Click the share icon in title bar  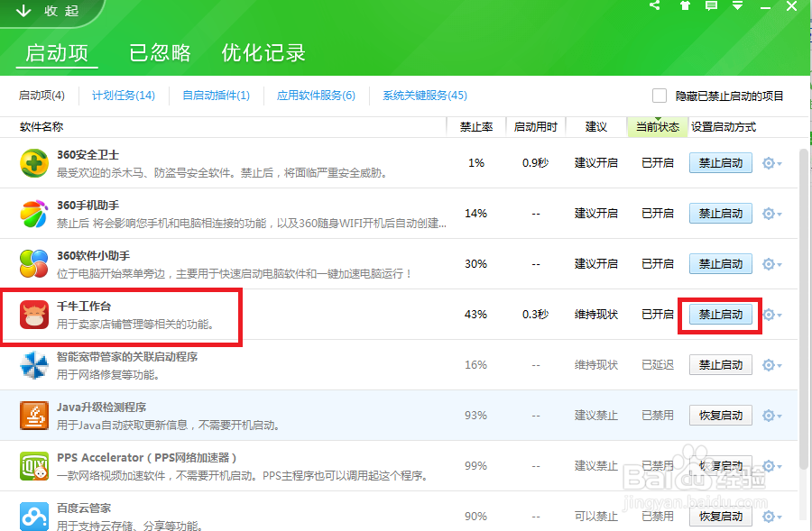(655, 5)
